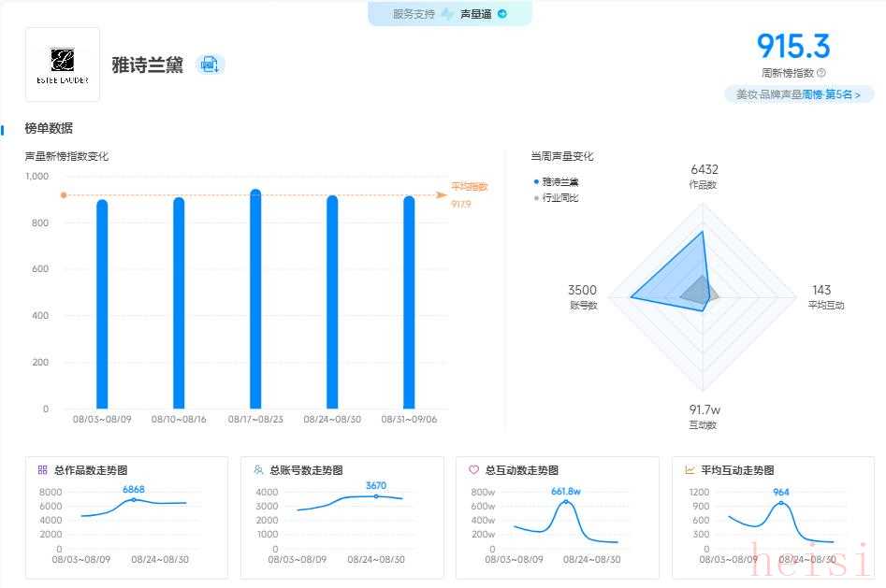Click the orange 917.9 average value

pos(461,204)
